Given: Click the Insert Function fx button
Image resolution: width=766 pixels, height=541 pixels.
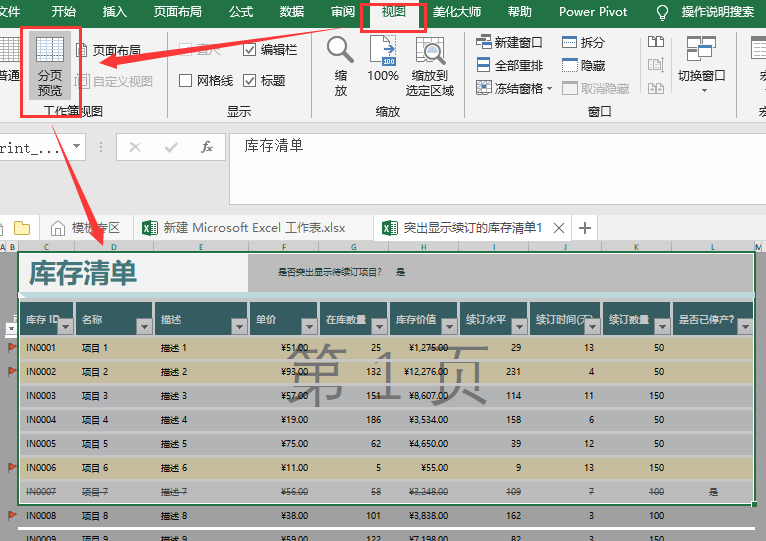Looking at the screenshot, I should (x=207, y=147).
